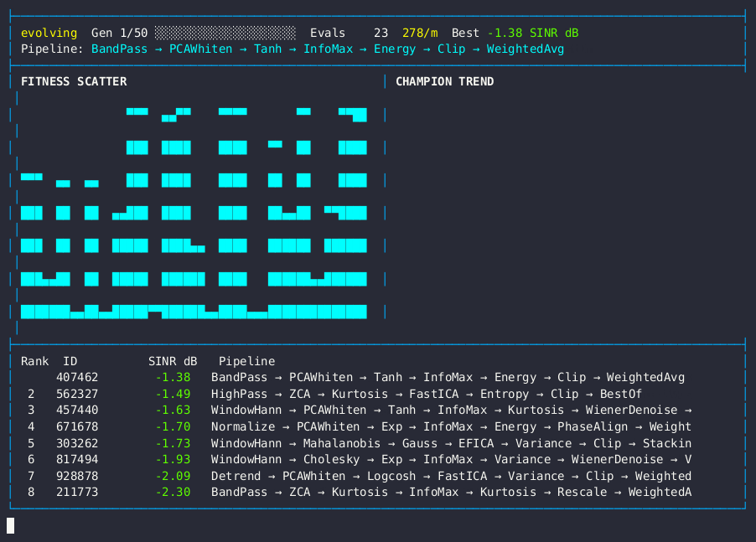Click rank number 2 in the table
Viewport: 756px width, 542px height.
point(31,394)
